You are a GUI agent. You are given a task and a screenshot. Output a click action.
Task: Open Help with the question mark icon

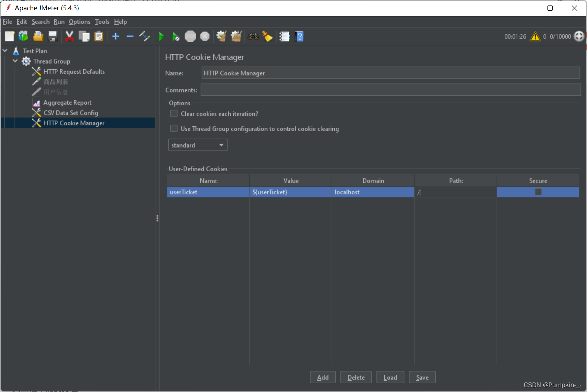click(299, 36)
